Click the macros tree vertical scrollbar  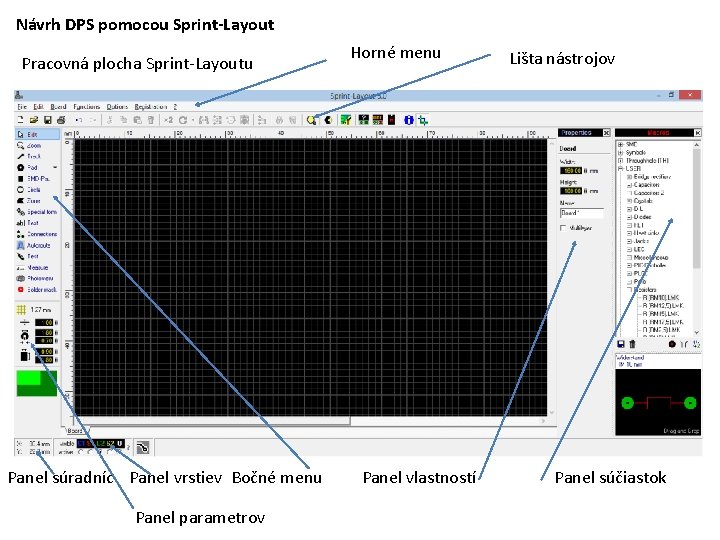tap(697, 239)
